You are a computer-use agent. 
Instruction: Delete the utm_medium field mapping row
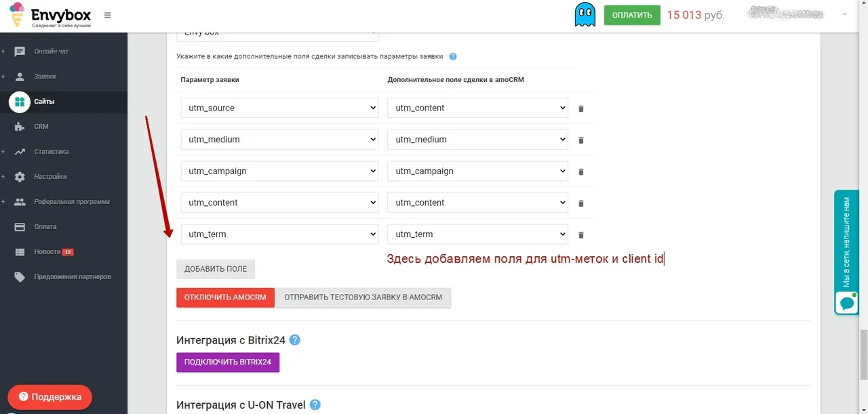point(580,140)
